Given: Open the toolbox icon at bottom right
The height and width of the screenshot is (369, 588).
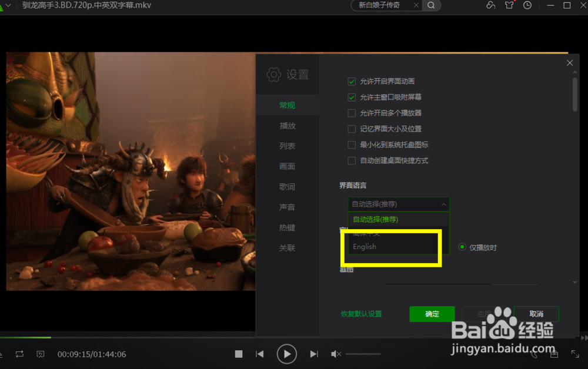Looking at the screenshot, I should (554, 354).
